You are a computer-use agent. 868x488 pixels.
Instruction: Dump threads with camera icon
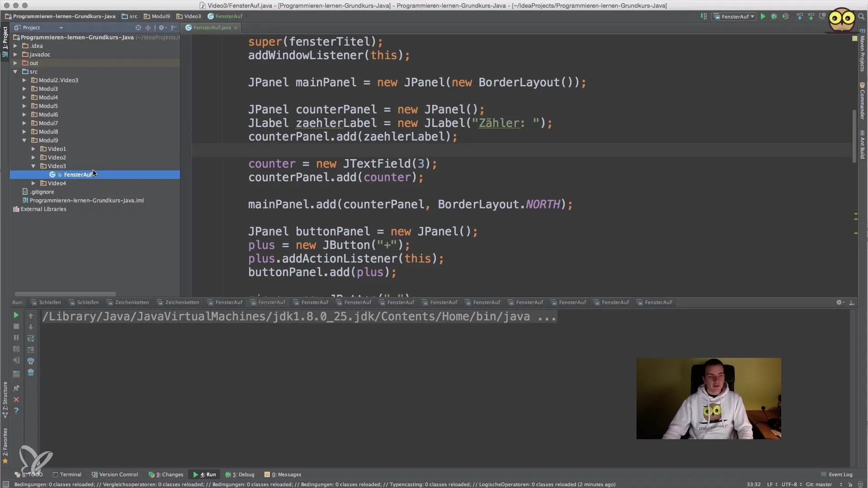click(16, 349)
